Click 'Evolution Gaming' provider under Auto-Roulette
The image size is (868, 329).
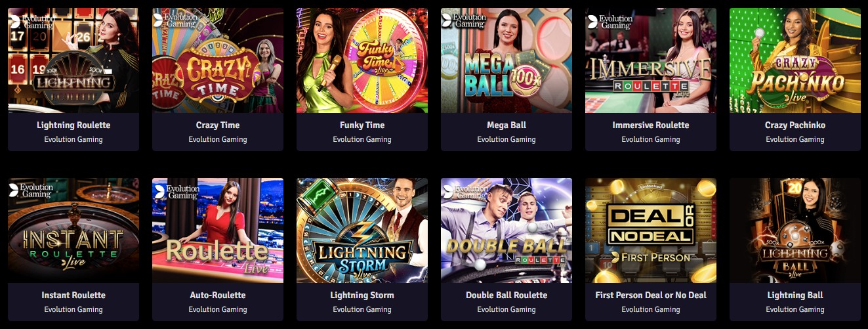(x=218, y=309)
